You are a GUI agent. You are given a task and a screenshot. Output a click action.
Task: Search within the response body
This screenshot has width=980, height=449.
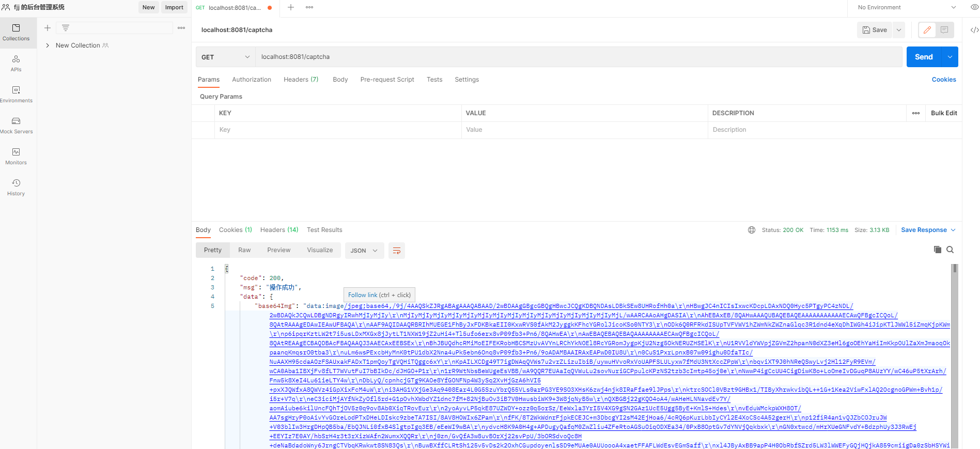[x=950, y=250]
